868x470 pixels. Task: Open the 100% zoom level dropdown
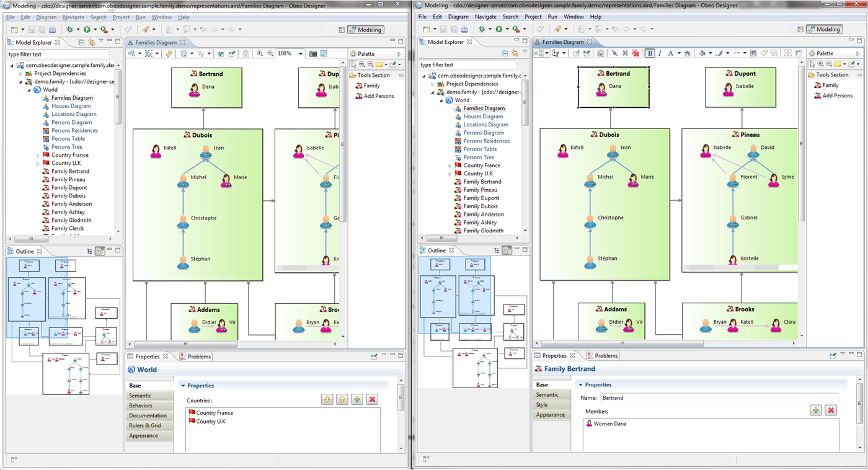301,54
